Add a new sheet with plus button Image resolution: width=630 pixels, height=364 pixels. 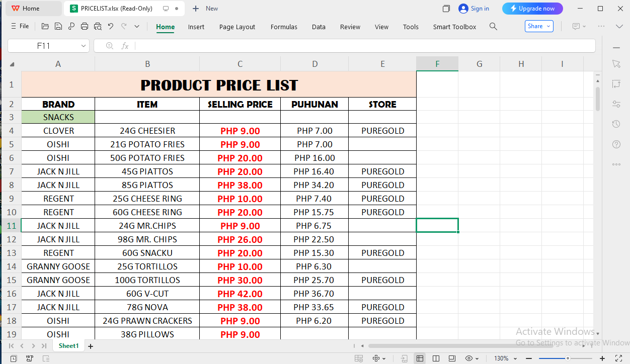coord(91,346)
